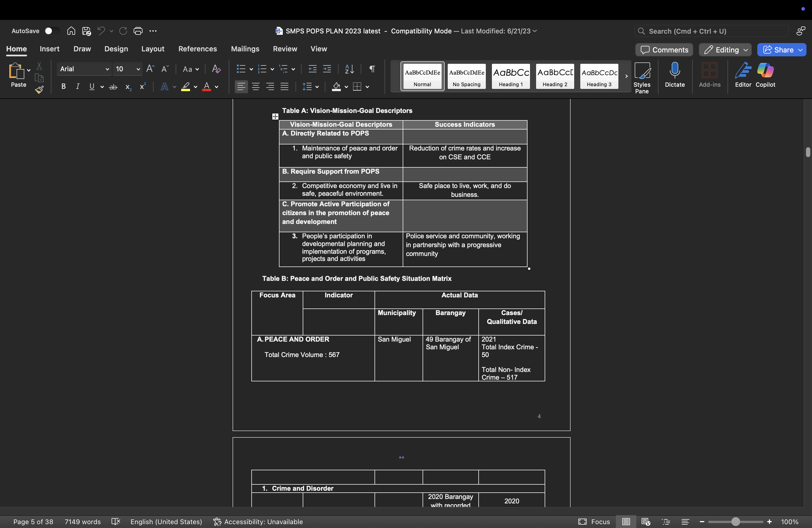This screenshot has width=812, height=528.
Task: Redo the last action
Action: tap(123, 31)
